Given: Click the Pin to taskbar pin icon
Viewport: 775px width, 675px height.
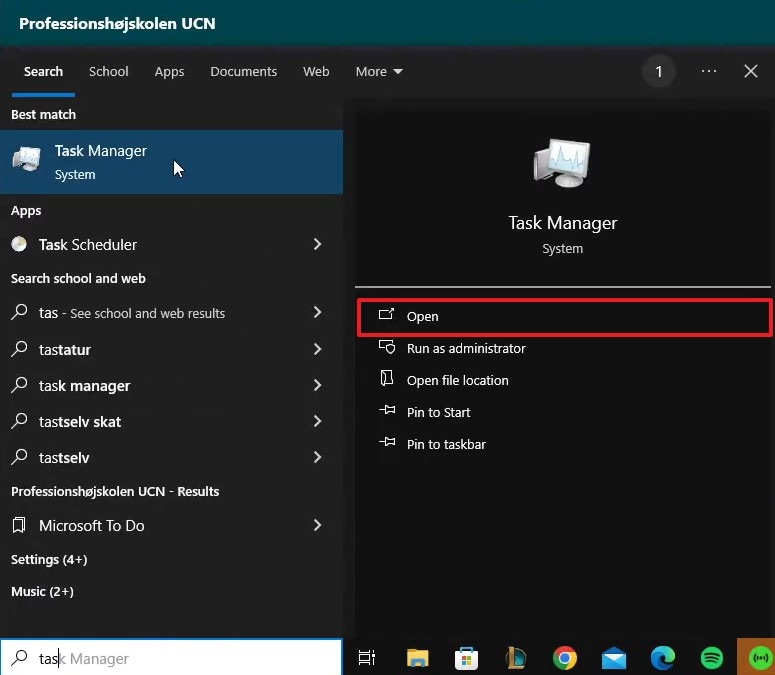Looking at the screenshot, I should point(387,442).
